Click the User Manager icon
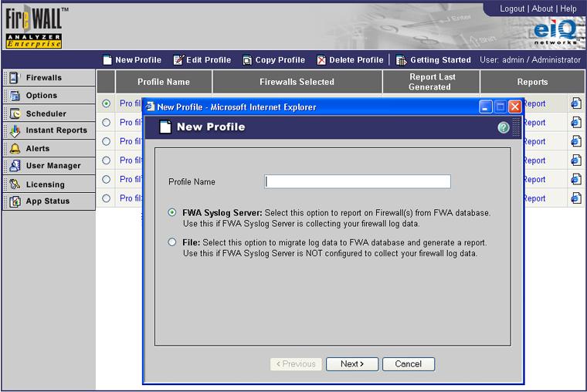This screenshot has height=392, width=587. (x=13, y=166)
